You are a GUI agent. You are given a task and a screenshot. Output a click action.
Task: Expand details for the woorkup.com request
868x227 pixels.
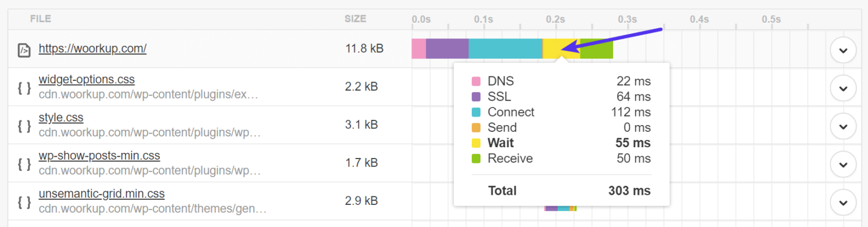(x=843, y=50)
